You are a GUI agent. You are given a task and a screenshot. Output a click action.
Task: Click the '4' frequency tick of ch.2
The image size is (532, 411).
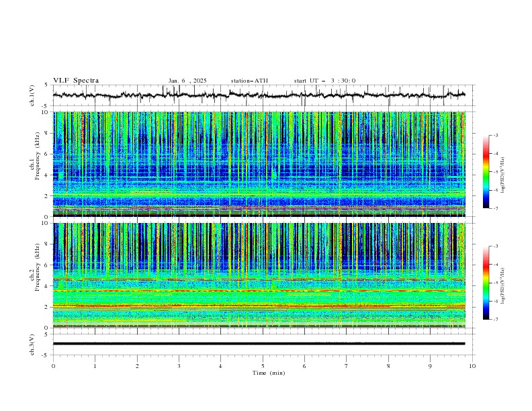48,286
